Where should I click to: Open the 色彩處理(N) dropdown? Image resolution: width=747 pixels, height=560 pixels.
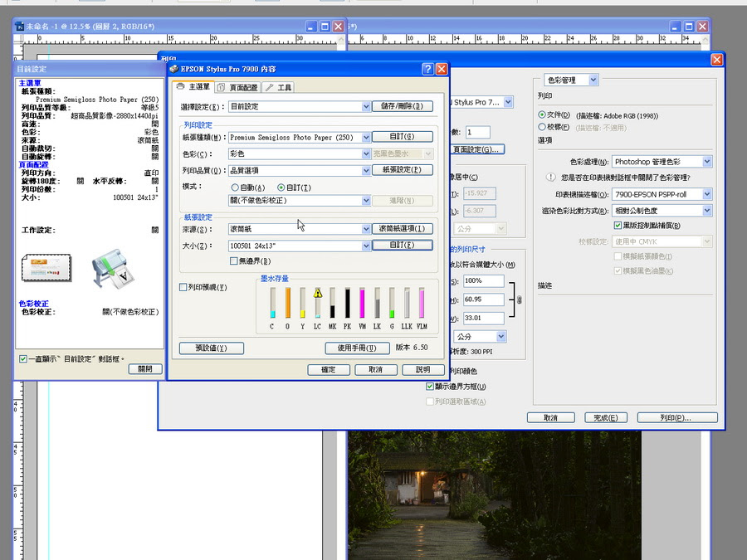[662, 162]
